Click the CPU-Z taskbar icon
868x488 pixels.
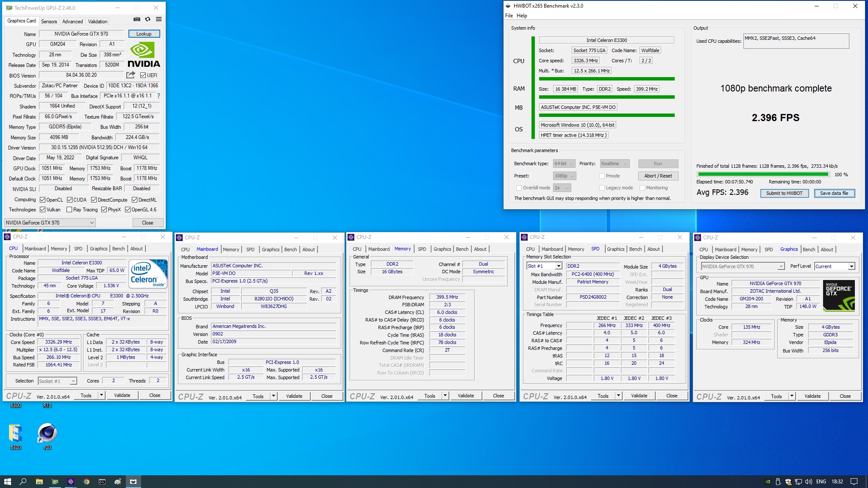[71, 482]
